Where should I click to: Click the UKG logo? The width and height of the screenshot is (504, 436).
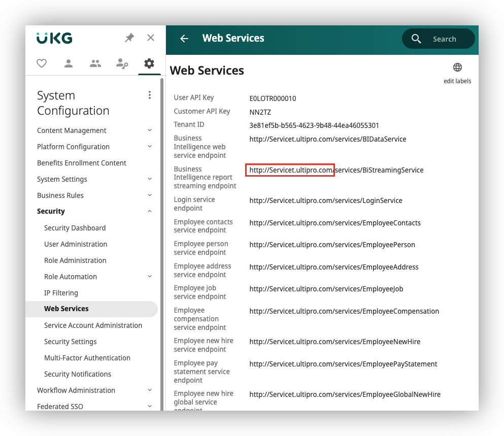coord(54,38)
